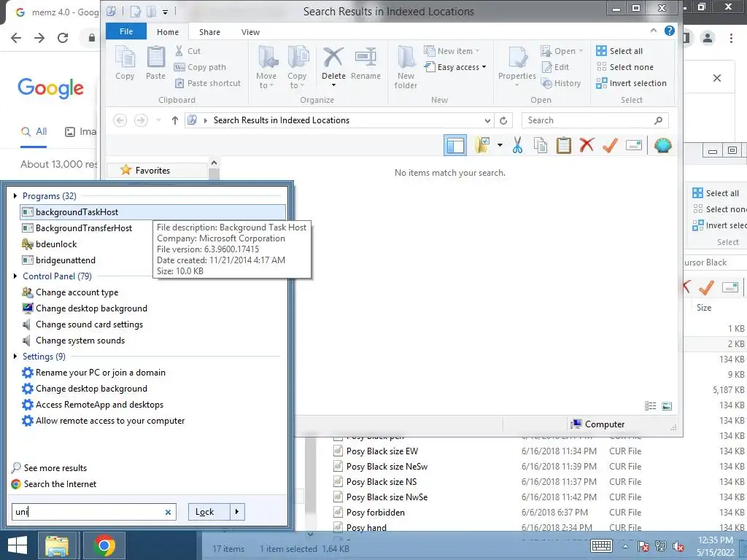Open Rename your PC or join a domain
The image size is (747, 560).
[94, 373]
